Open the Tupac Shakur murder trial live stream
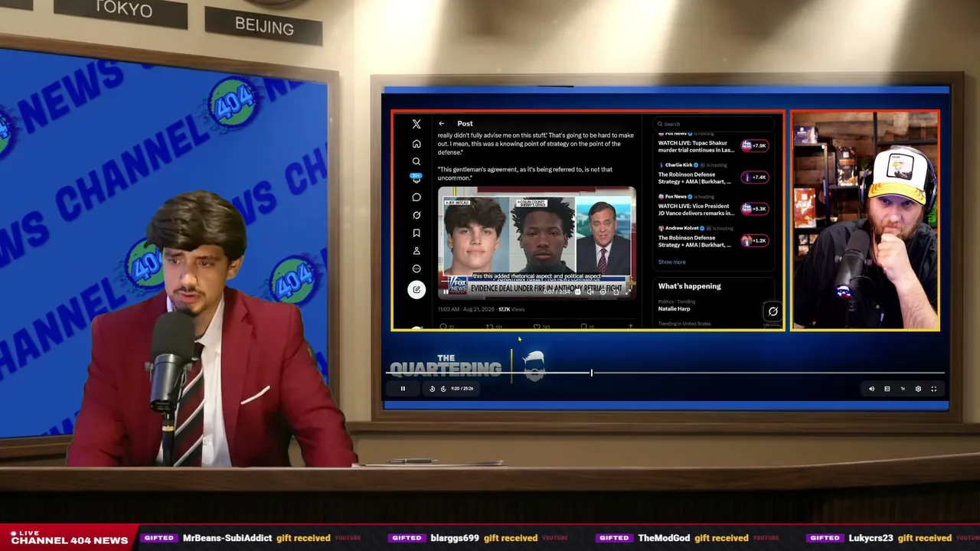The image size is (980, 551). 696,146
